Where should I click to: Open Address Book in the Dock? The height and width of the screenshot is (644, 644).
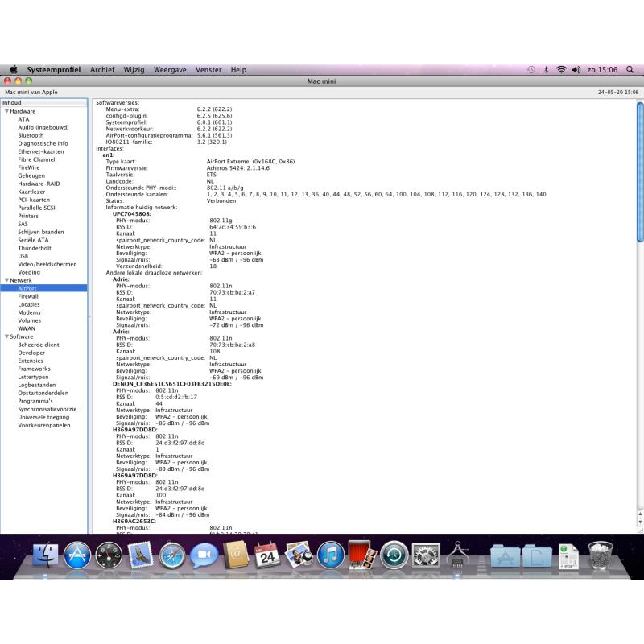point(236,555)
